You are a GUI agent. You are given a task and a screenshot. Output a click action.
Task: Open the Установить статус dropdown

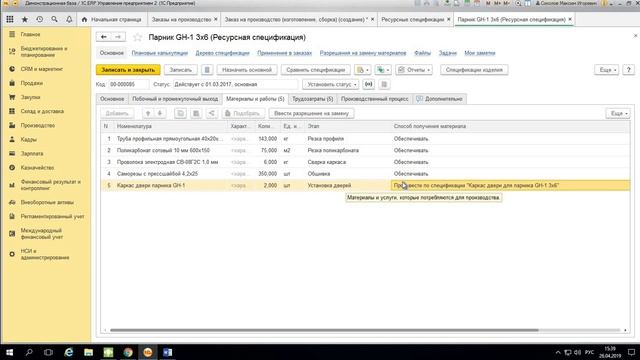pyautogui.click(x=331, y=84)
